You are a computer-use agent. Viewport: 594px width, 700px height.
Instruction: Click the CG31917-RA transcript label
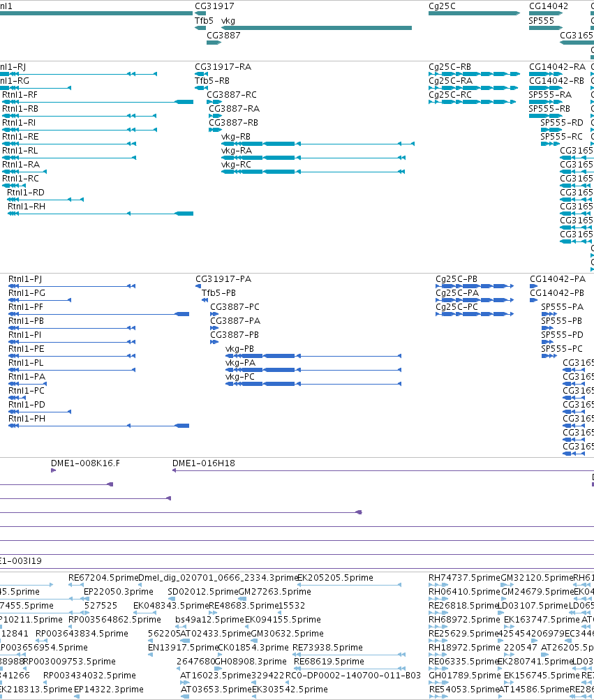pyautogui.click(x=223, y=67)
